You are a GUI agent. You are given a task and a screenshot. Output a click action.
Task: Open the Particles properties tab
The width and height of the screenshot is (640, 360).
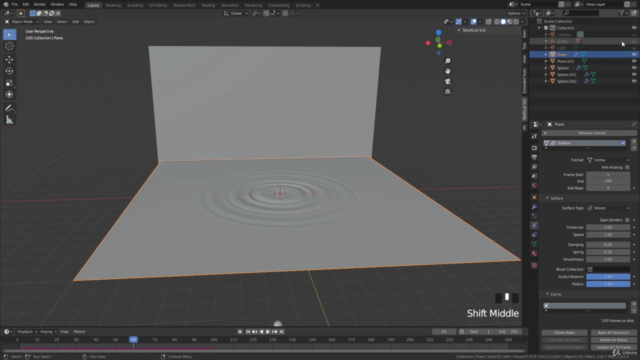pyautogui.click(x=534, y=216)
